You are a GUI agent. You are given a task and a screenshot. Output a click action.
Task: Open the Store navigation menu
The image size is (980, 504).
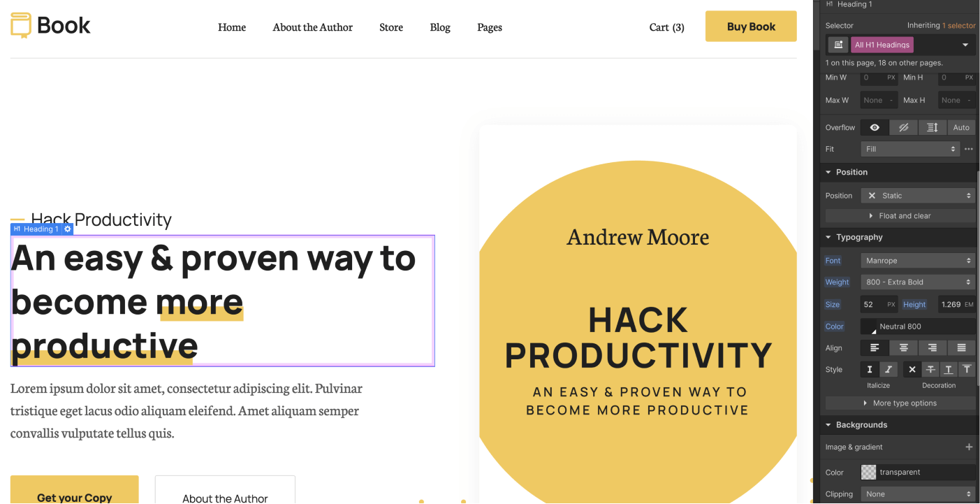pos(391,27)
